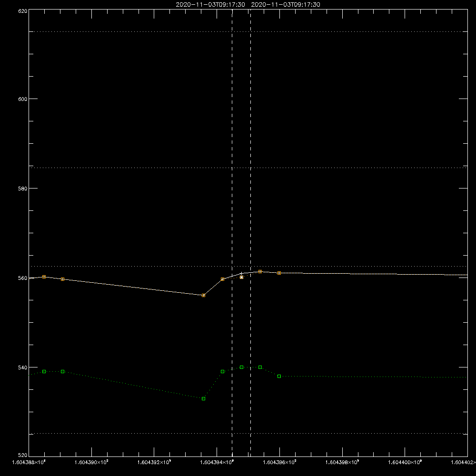Click the y-axis label 600
This screenshot has height=476, width=476.
pyautogui.click(x=23, y=99)
